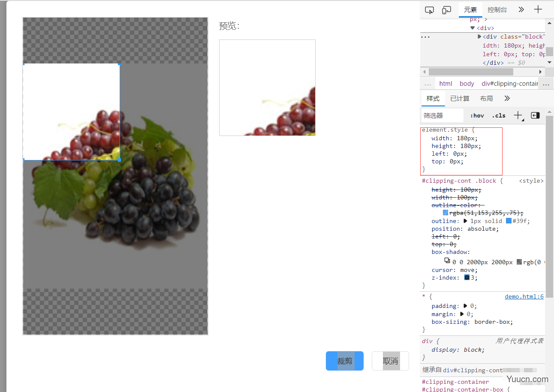Click the styles pane vertical scrollbar

(x=549, y=206)
